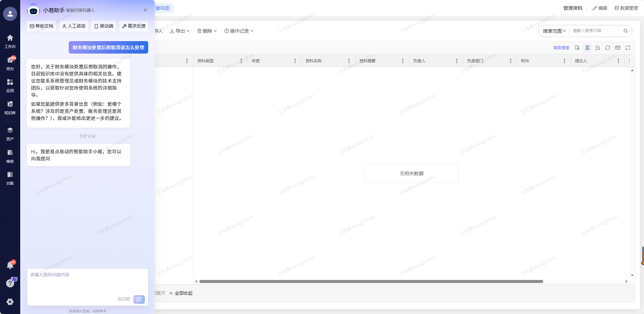Open the 待办 to-do sidebar icon
The width and height of the screenshot is (644, 314).
(x=10, y=63)
